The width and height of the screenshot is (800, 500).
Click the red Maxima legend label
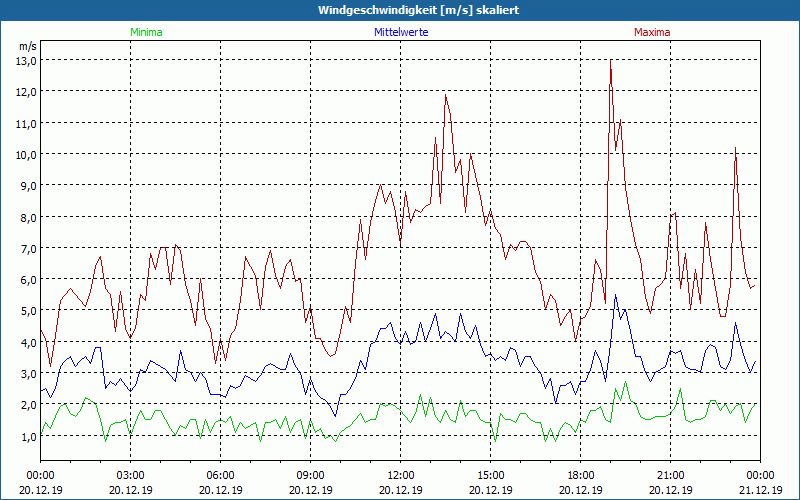(x=652, y=32)
